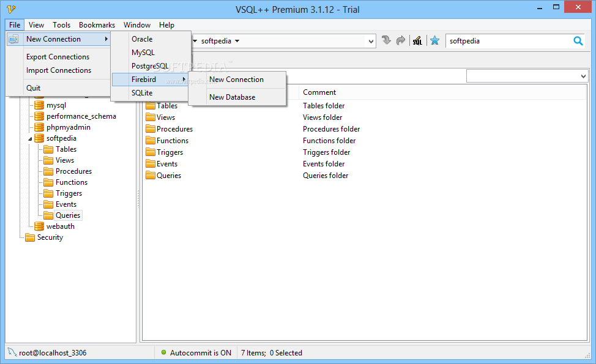This screenshot has height=364, width=596.
Task: Select the softpedia database tree node
Action: 61,138
